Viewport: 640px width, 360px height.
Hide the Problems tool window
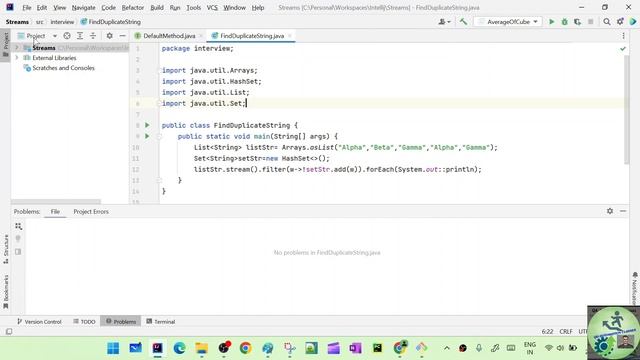(623, 211)
